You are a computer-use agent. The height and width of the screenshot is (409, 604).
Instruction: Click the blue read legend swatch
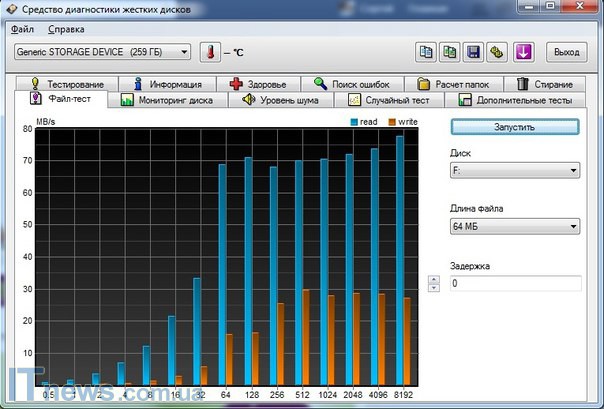coord(354,122)
